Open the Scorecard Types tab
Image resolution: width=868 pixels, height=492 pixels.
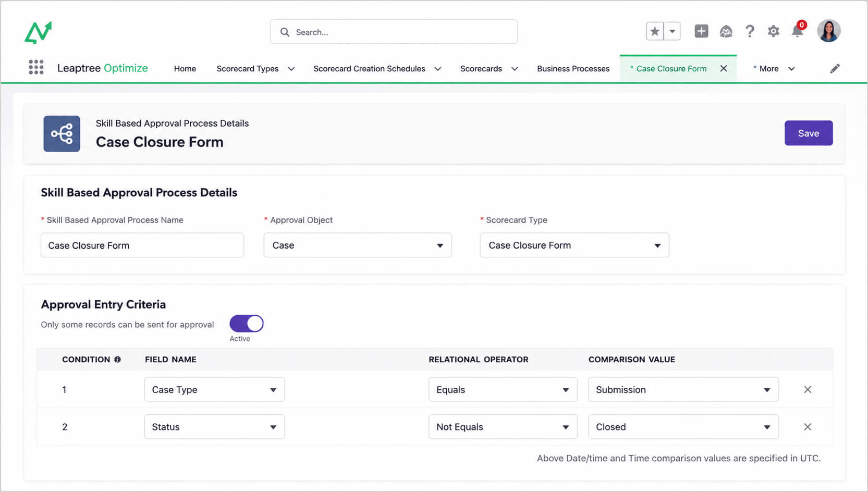248,69
